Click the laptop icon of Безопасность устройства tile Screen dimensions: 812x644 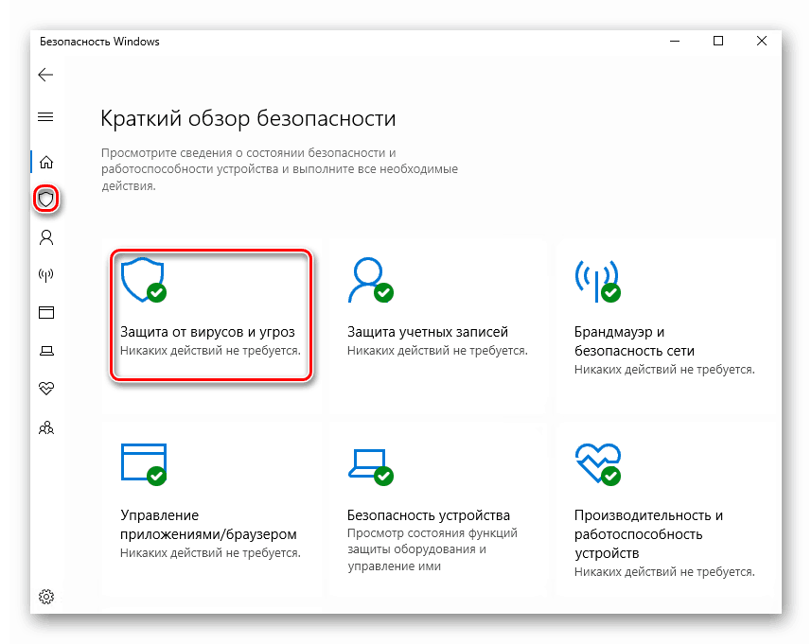370,466
